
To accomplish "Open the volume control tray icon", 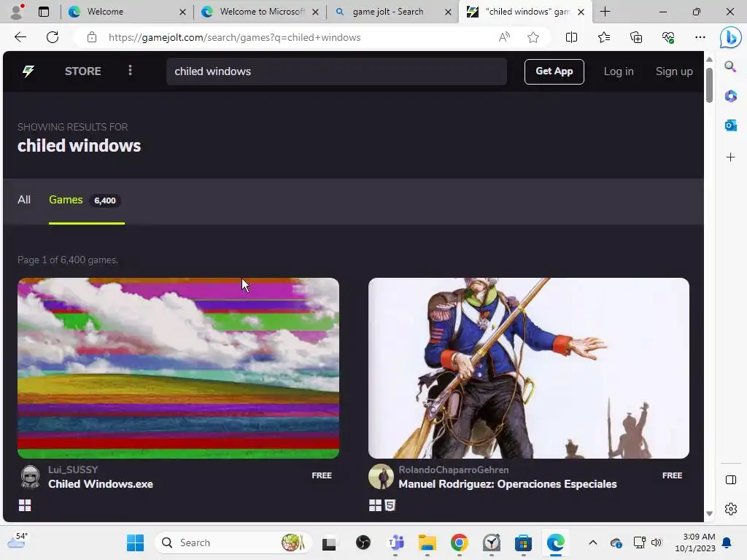I will (657, 542).
